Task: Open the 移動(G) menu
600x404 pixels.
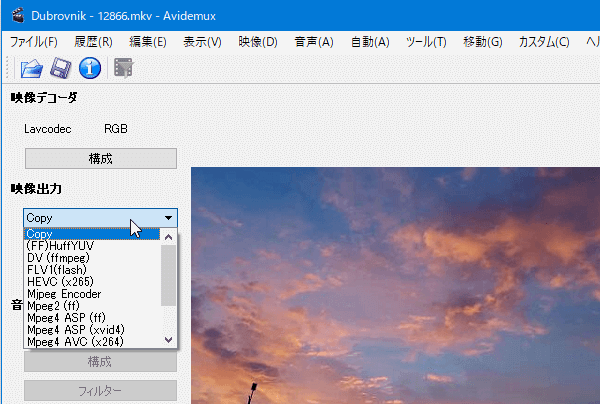Action: [x=483, y=42]
